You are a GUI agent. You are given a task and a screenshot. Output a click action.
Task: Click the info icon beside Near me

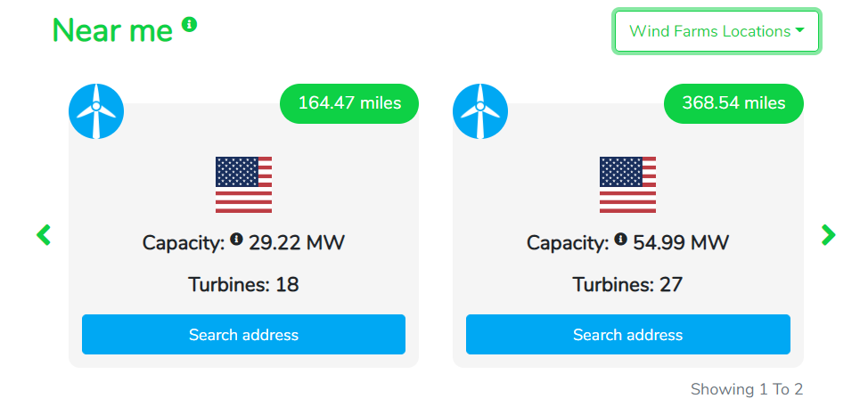pos(189,24)
